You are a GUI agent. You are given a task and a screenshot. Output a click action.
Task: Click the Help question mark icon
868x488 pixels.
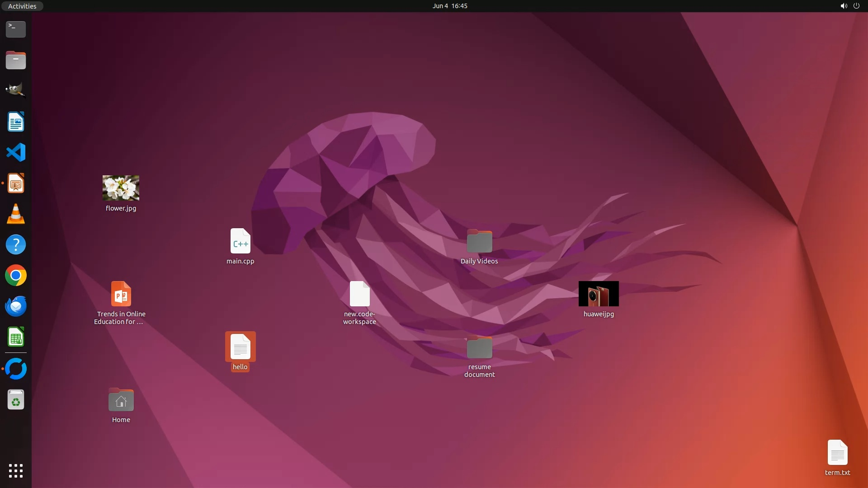16,245
